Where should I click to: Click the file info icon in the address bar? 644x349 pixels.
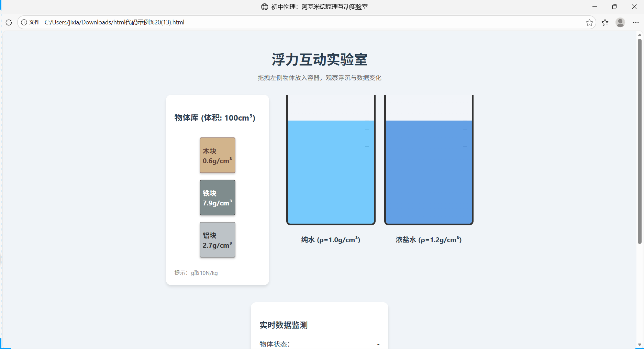(x=24, y=22)
